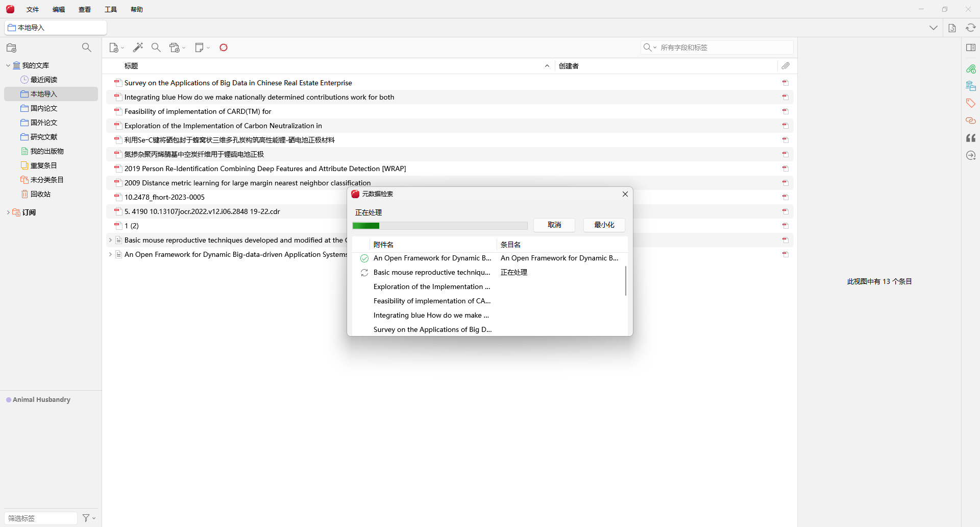Open the advanced search magnifier icon
The height and width of the screenshot is (527, 980).
pyautogui.click(x=156, y=47)
